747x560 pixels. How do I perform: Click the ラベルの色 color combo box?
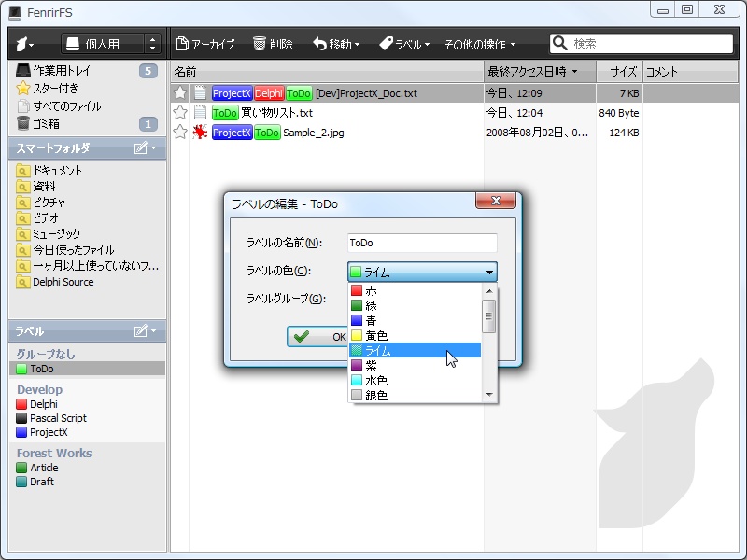(423, 272)
